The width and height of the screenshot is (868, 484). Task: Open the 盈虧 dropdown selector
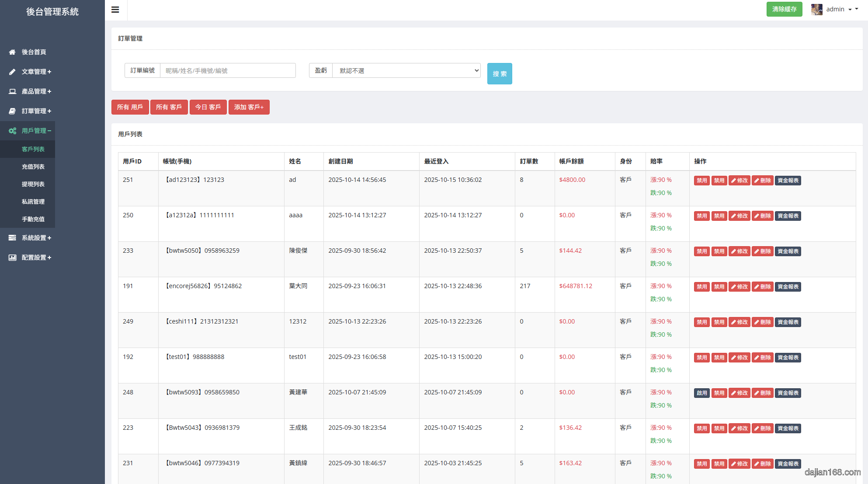point(406,70)
